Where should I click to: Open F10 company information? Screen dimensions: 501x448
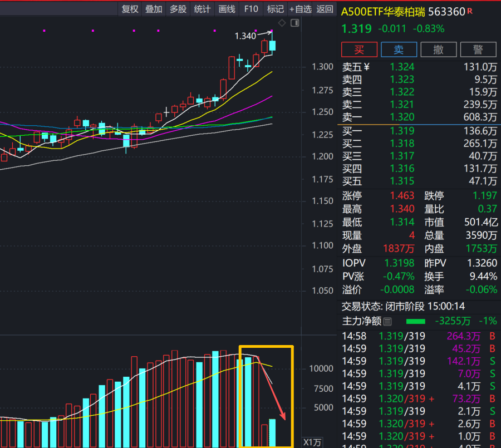[x=251, y=9]
